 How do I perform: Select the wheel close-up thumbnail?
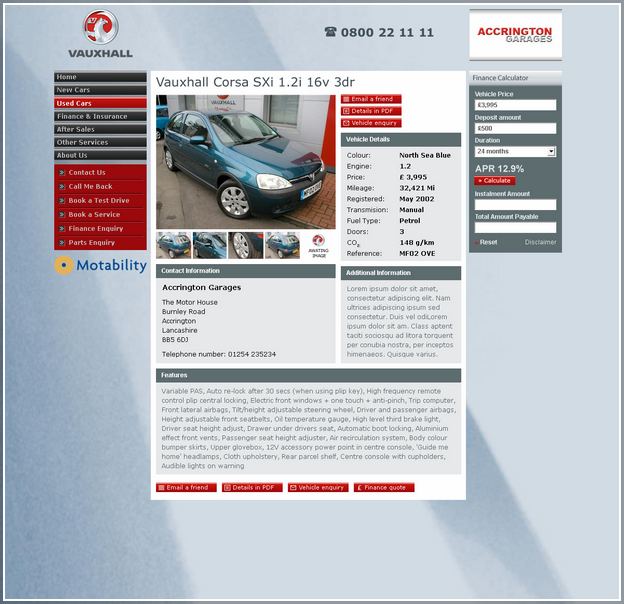(x=246, y=245)
